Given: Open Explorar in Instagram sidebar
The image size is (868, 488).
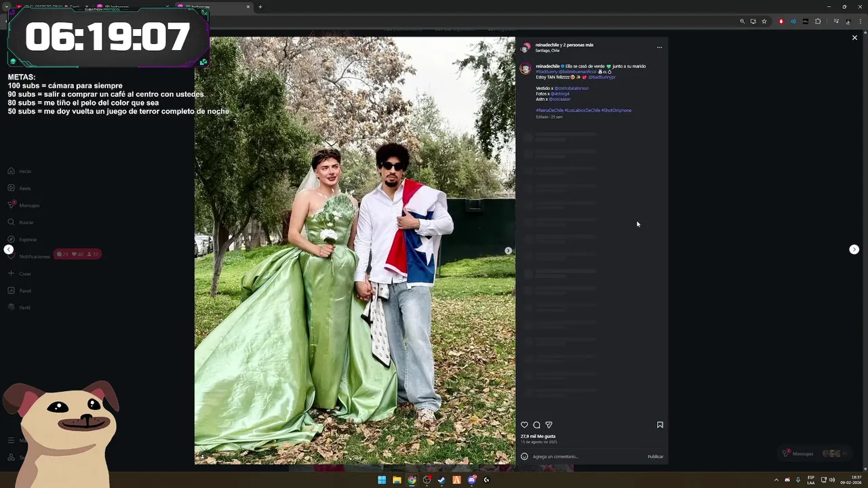Looking at the screenshot, I should point(22,239).
